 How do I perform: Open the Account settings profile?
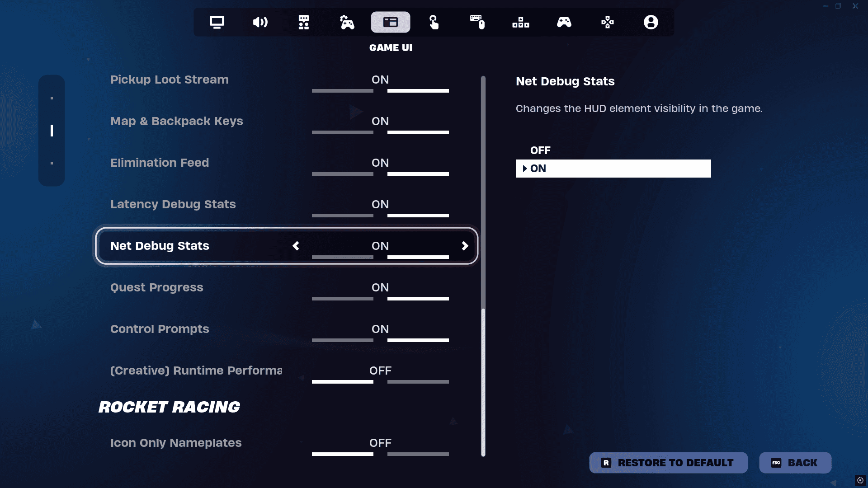pos(651,22)
